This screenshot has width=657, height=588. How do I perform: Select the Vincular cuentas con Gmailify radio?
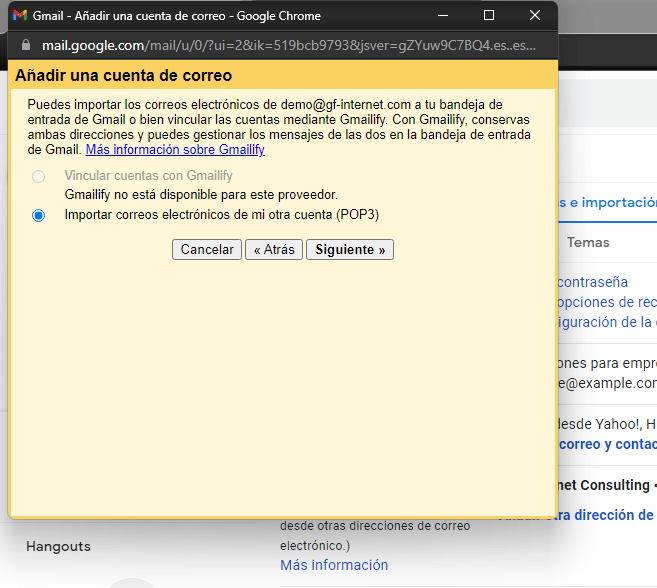coord(39,176)
